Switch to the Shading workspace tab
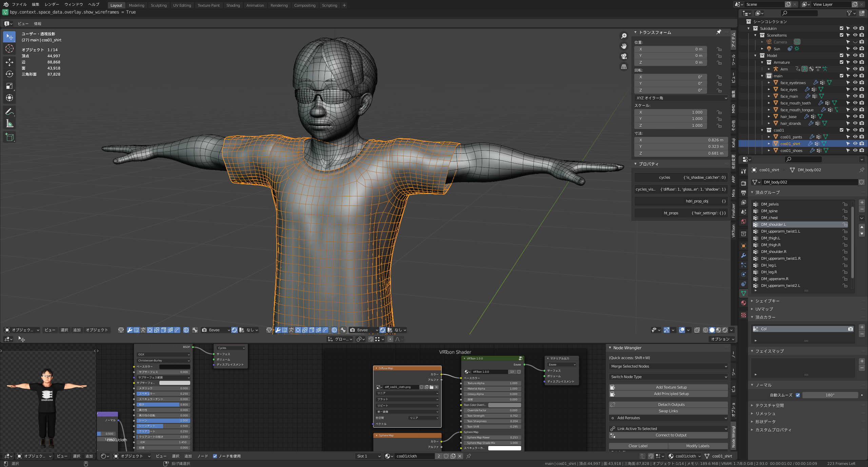 pos(233,5)
